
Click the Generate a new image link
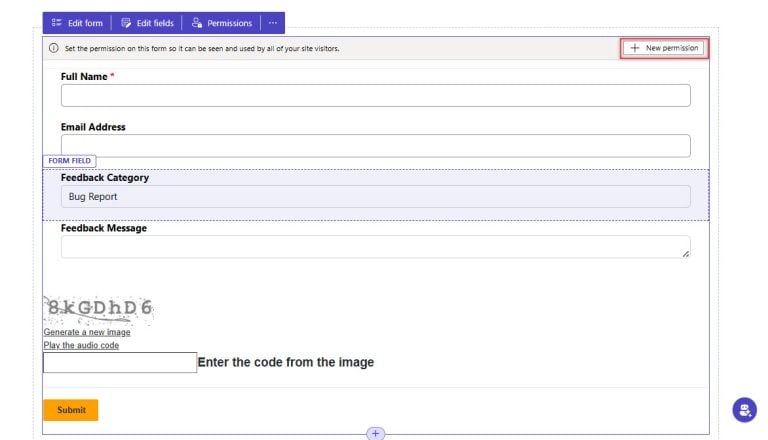point(87,332)
